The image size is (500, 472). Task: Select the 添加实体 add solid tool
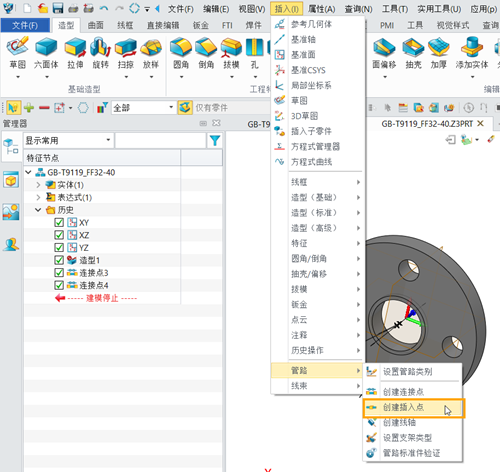coord(472,52)
